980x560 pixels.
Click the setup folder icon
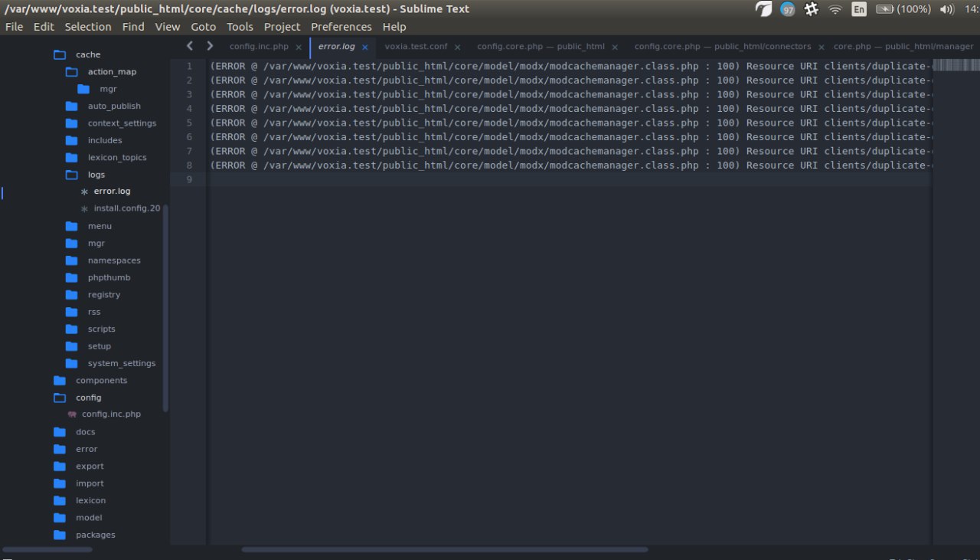[x=72, y=346]
